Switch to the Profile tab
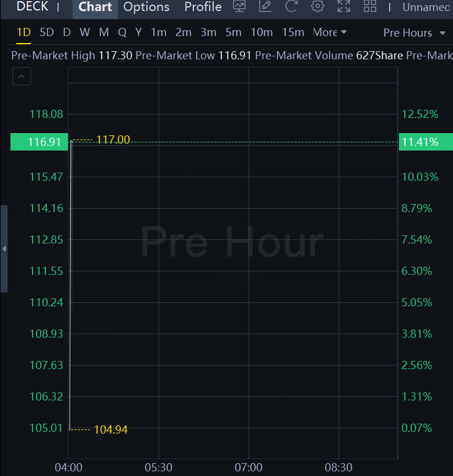453x476 pixels. coord(203,7)
